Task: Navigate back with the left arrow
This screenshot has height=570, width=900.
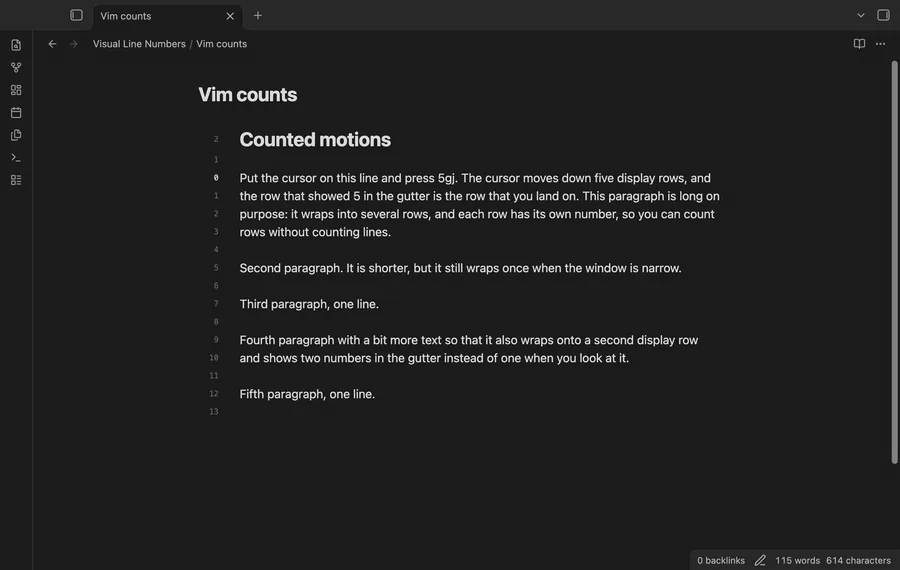Action: 52,44
